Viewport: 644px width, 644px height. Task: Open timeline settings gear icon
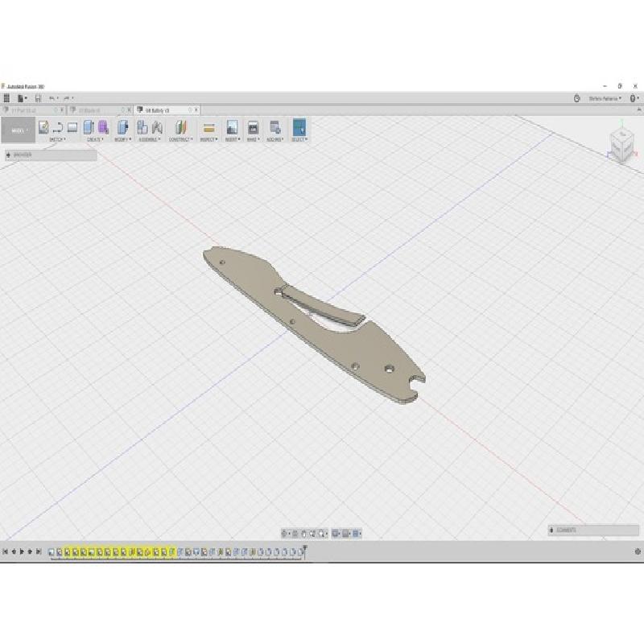(x=638, y=551)
